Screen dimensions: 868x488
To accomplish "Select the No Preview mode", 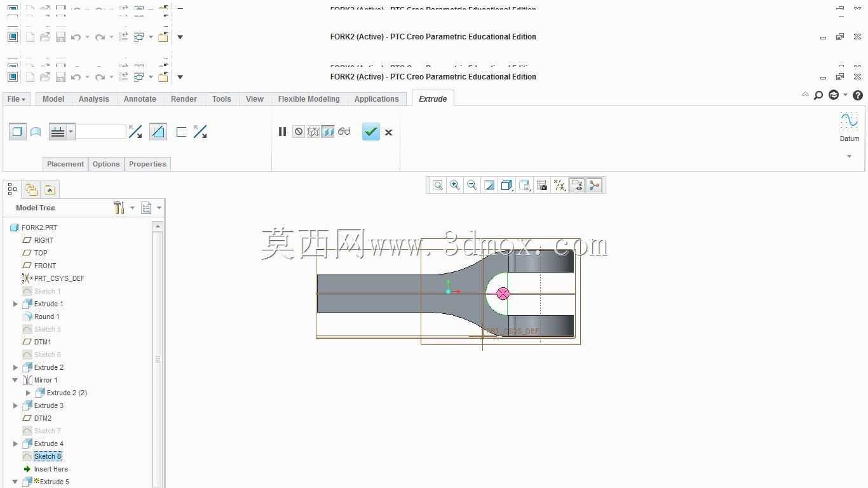I will coord(299,132).
